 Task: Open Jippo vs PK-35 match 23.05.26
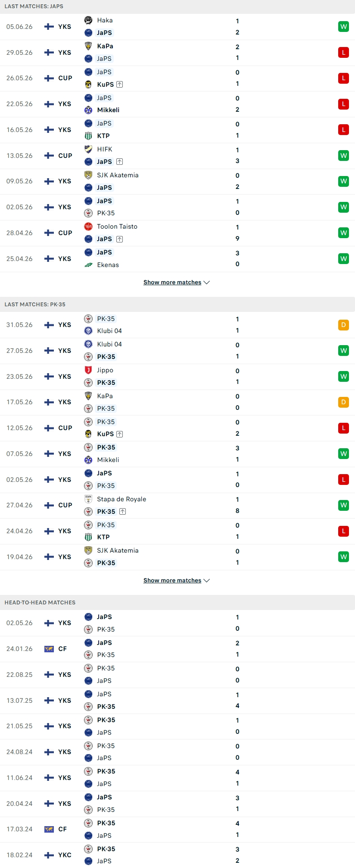point(177,377)
